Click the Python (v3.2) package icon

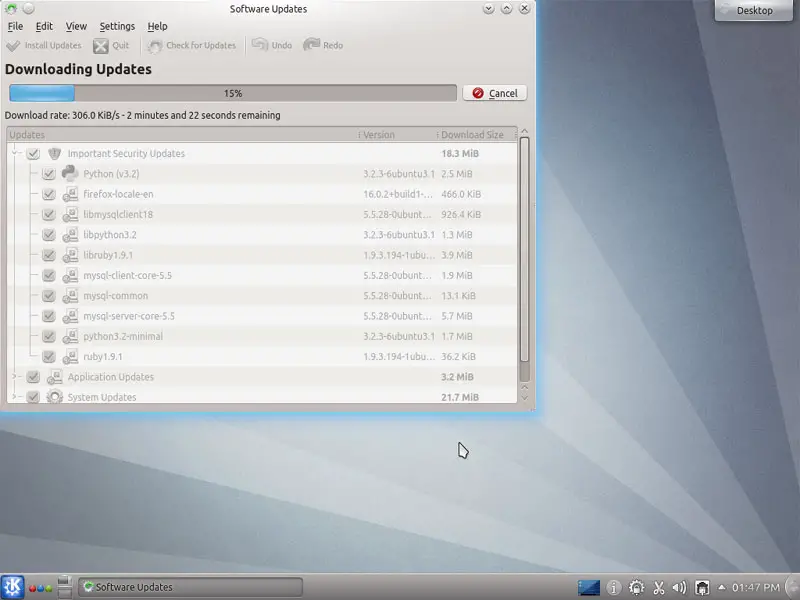(70, 173)
